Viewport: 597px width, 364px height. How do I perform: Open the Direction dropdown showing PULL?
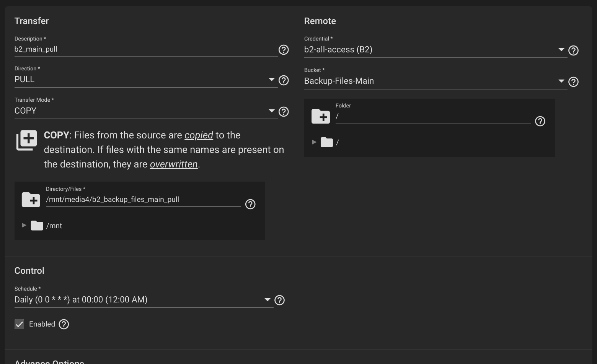pyautogui.click(x=146, y=80)
